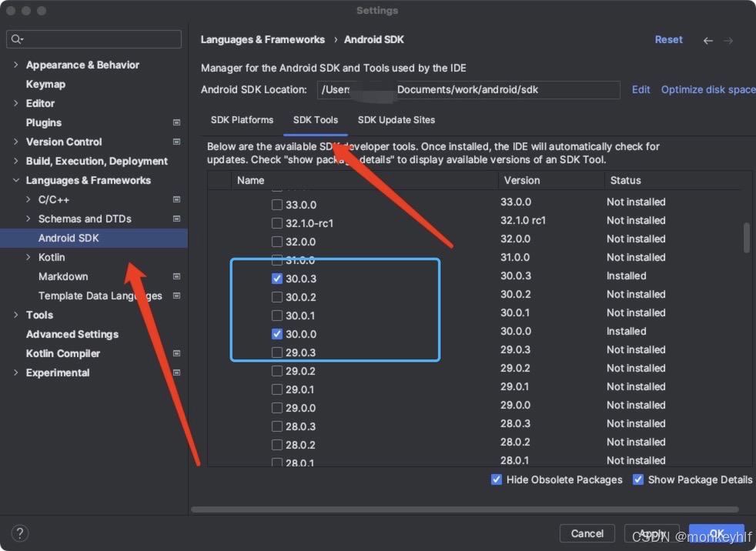
Task: Click the Cancel button
Action: click(587, 533)
